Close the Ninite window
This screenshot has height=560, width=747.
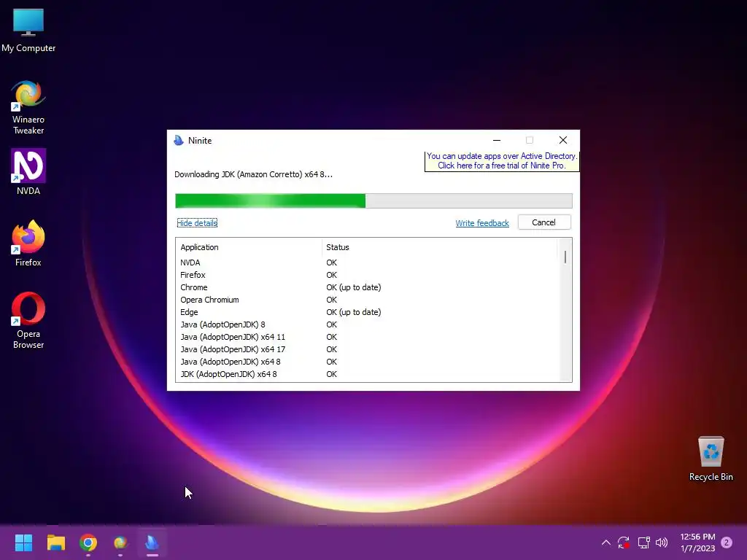click(563, 140)
